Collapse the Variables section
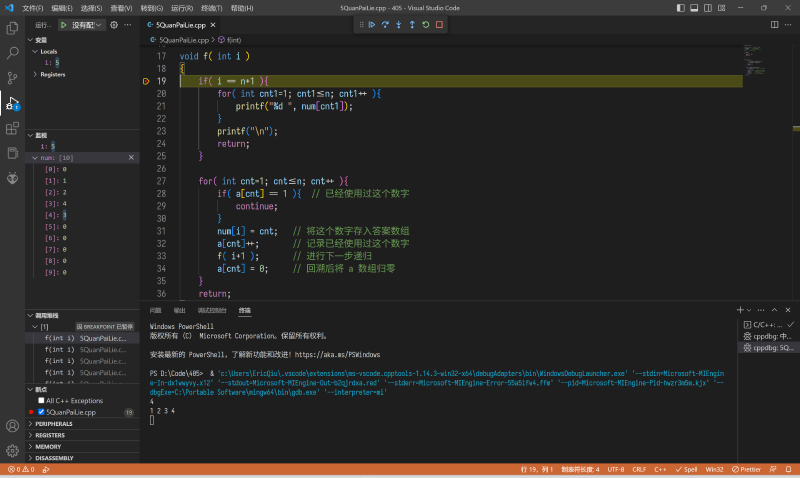 click(x=31, y=40)
